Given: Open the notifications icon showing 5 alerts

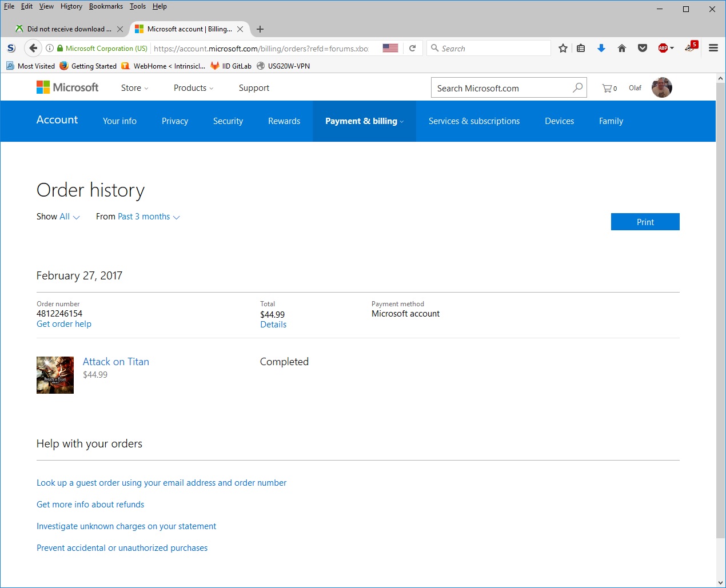Looking at the screenshot, I should pyautogui.click(x=690, y=48).
